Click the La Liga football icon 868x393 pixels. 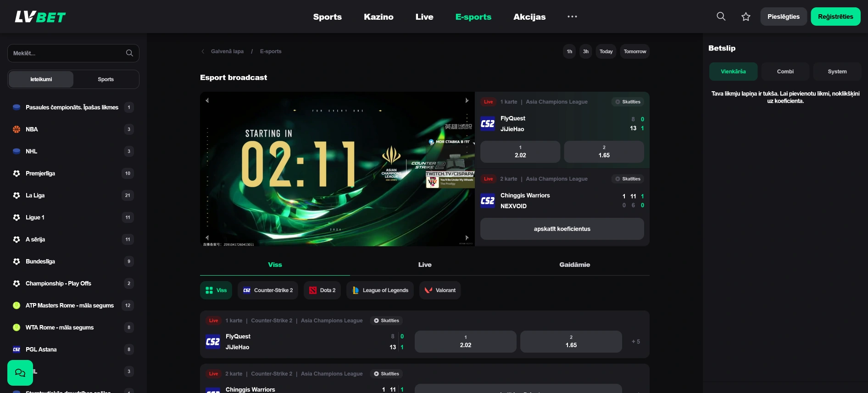click(x=17, y=195)
